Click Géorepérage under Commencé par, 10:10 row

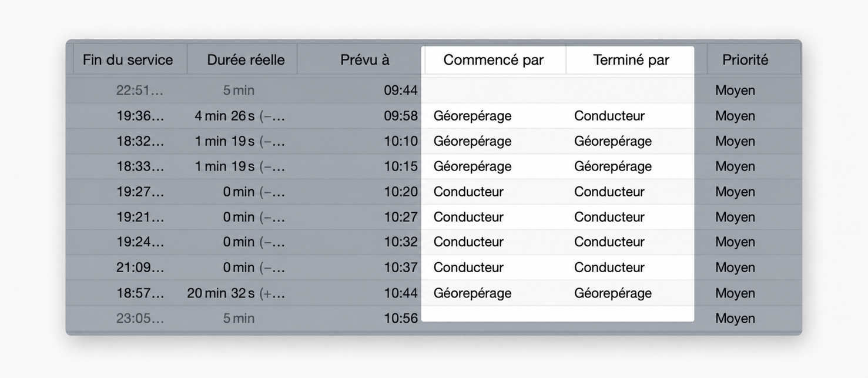click(472, 141)
